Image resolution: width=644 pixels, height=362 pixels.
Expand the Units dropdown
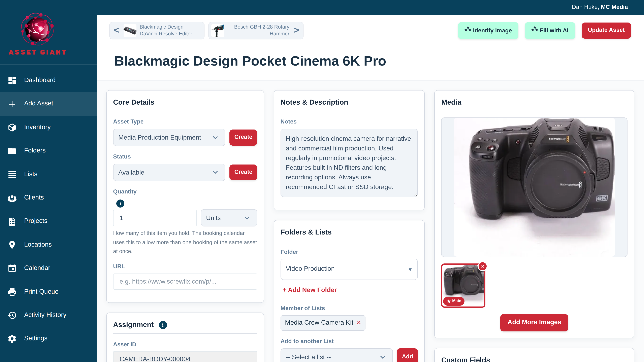[x=229, y=218]
